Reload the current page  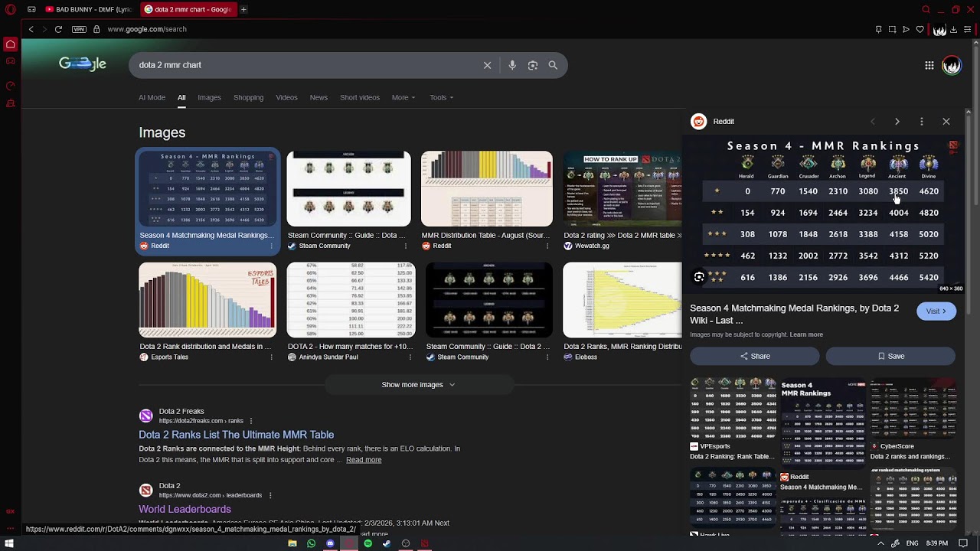coord(58,29)
